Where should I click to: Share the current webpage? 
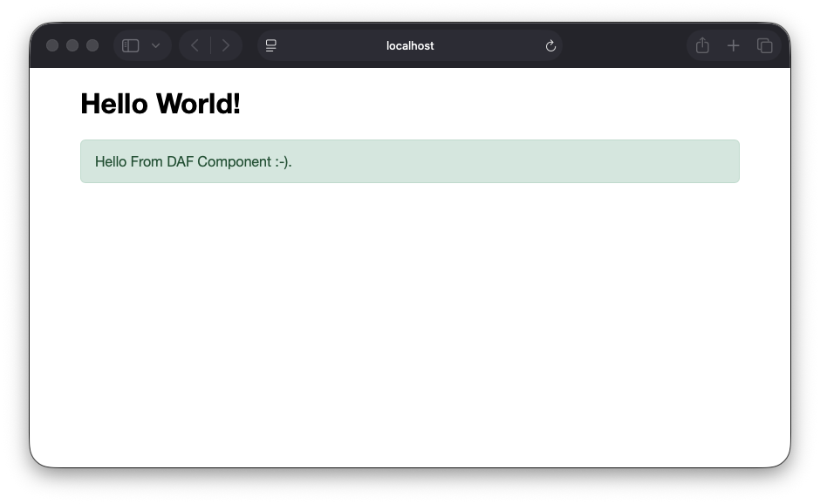coord(702,45)
